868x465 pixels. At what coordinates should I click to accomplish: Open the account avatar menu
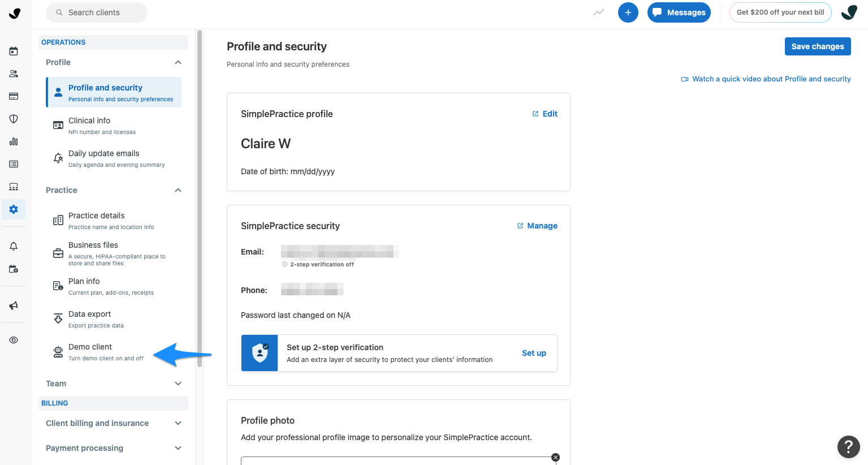849,12
